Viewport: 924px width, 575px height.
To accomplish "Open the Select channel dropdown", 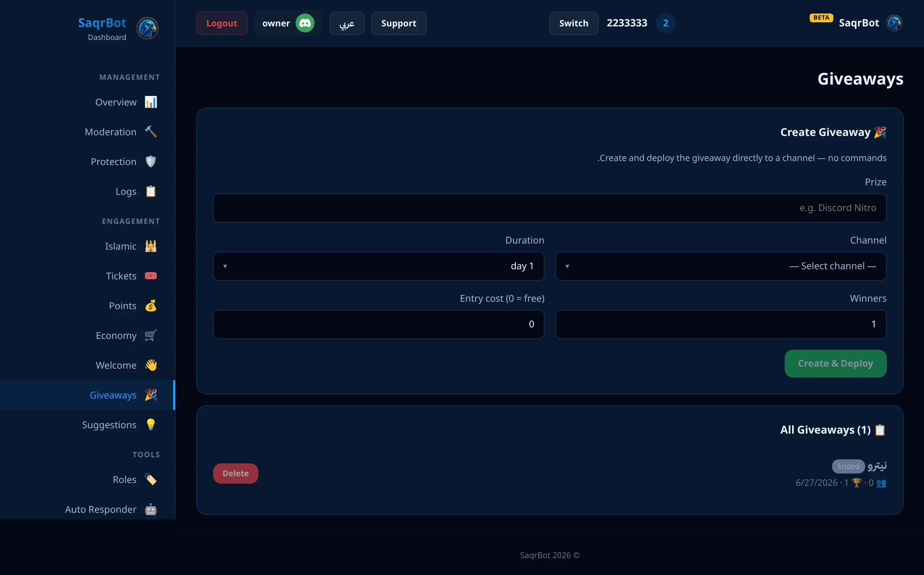I will pyautogui.click(x=721, y=266).
